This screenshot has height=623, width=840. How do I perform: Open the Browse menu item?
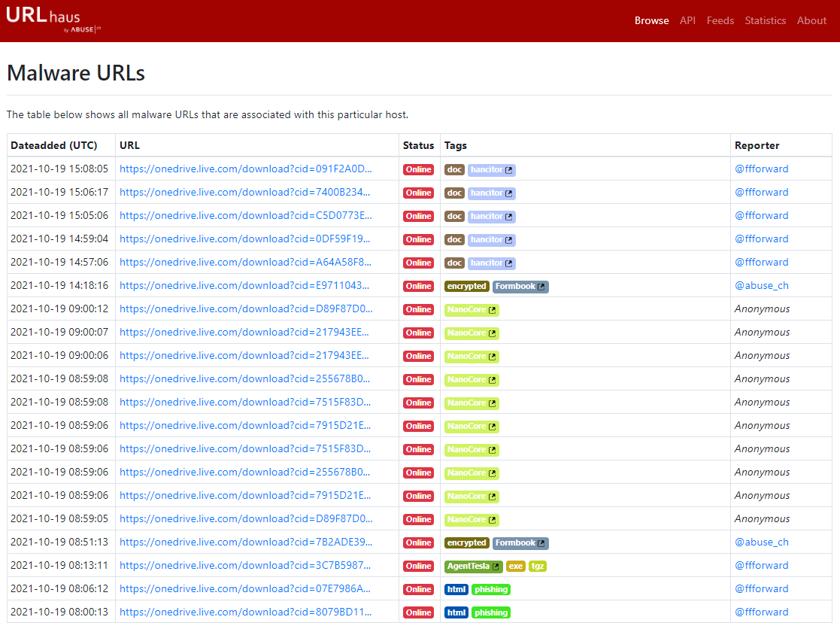coord(651,21)
